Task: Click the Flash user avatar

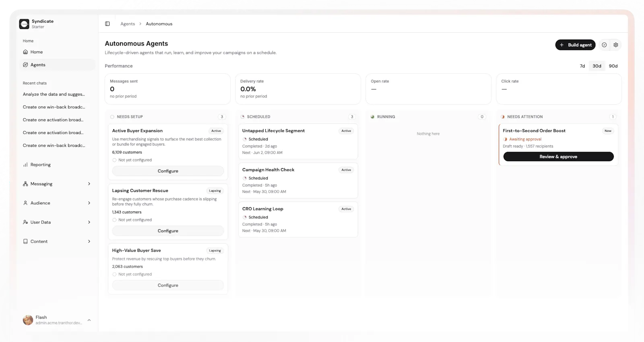Action: tap(28, 320)
